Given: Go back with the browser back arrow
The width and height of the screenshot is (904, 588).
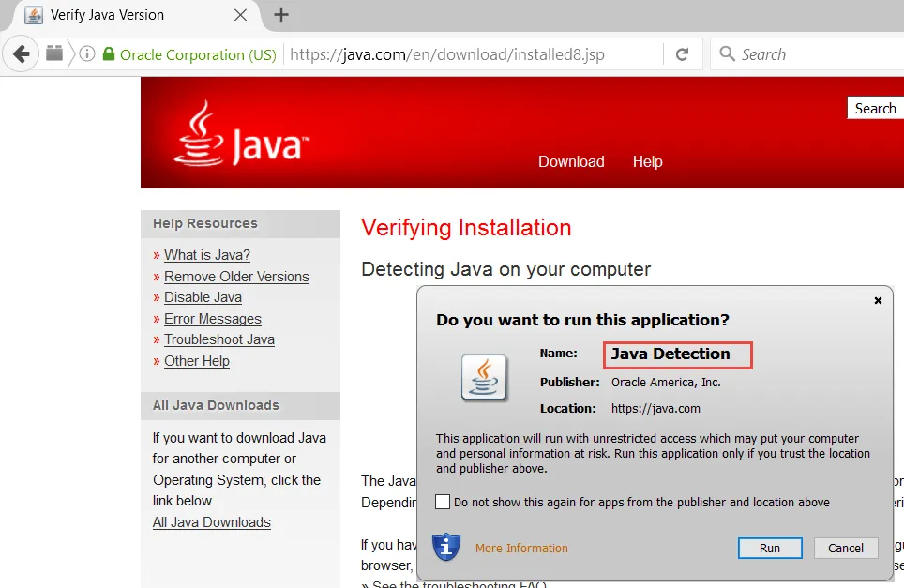Looking at the screenshot, I should [22, 54].
